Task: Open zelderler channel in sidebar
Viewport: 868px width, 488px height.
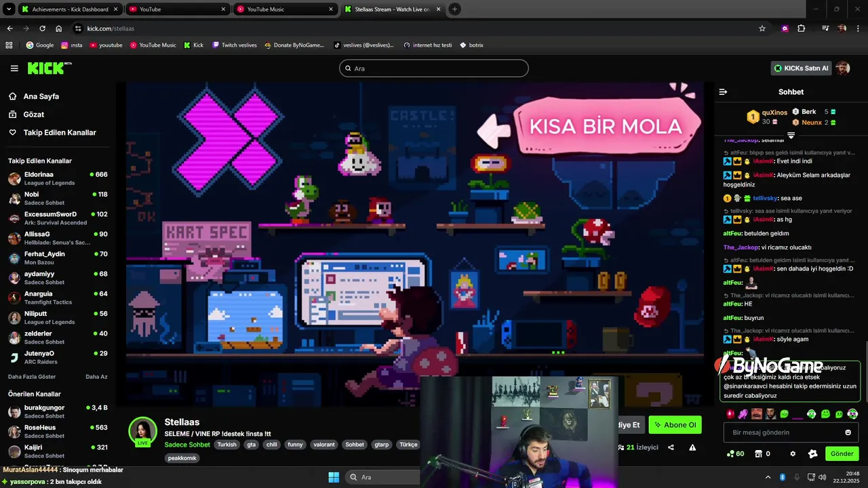Action: pyautogui.click(x=58, y=338)
